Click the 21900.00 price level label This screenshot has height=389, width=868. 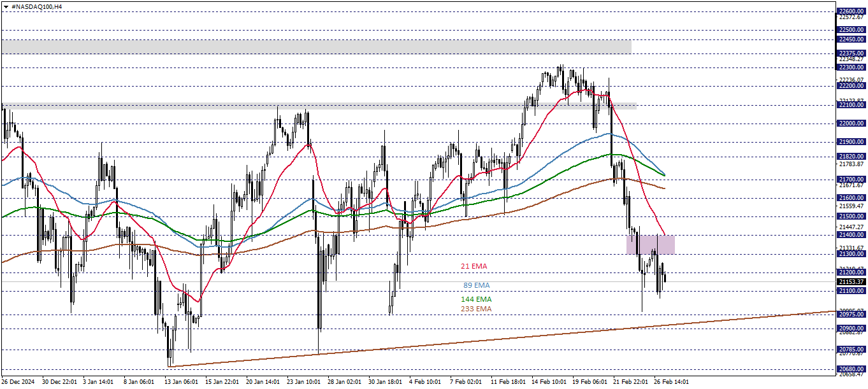pyautogui.click(x=852, y=141)
